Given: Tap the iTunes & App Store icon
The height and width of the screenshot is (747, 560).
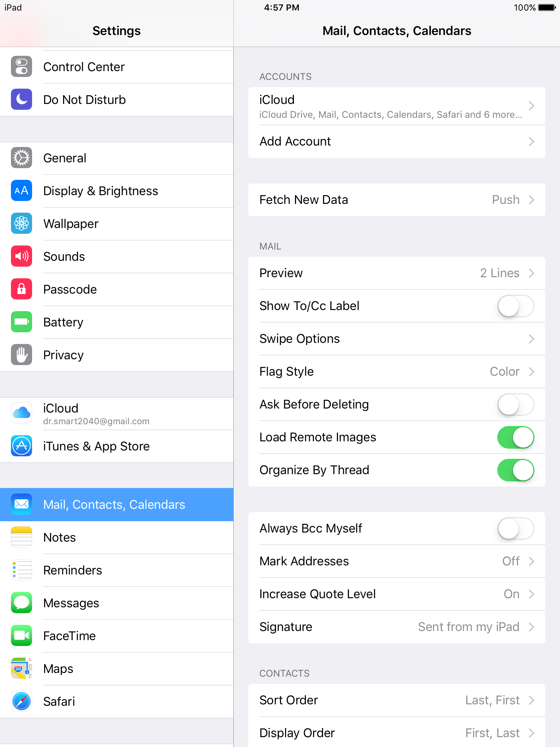Looking at the screenshot, I should point(22,446).
